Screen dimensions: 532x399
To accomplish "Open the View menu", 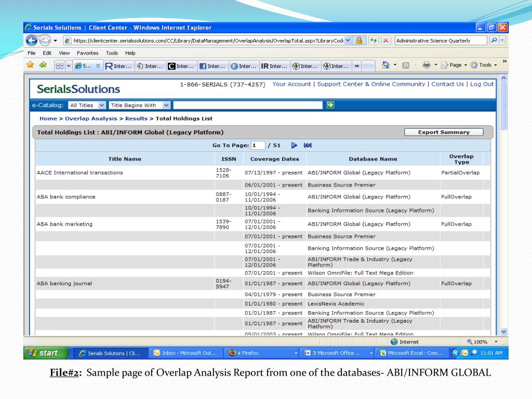I will pos(64,53).
